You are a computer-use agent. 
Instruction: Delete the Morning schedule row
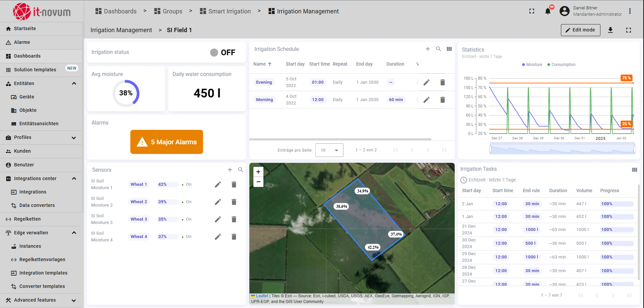(442, 100)
